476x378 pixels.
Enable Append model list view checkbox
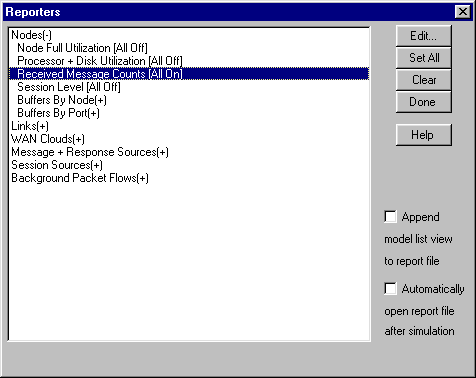point(390,217)
